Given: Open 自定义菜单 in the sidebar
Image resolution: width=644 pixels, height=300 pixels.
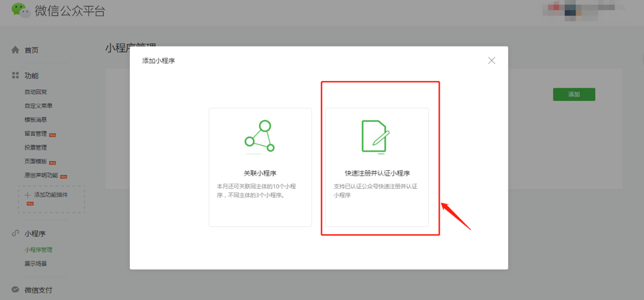Looking at the screenshot, I should [39, 106].
